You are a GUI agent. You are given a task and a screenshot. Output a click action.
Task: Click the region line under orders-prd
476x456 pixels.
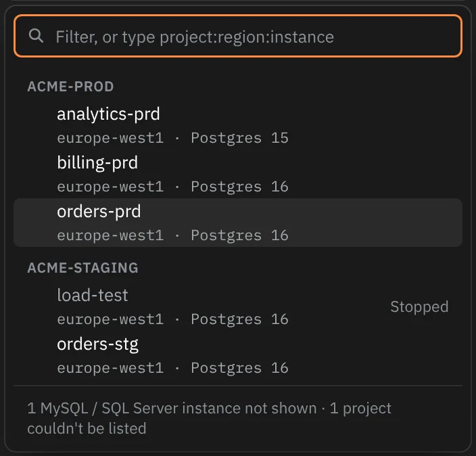pyautogui.click(x=172, y=235)
